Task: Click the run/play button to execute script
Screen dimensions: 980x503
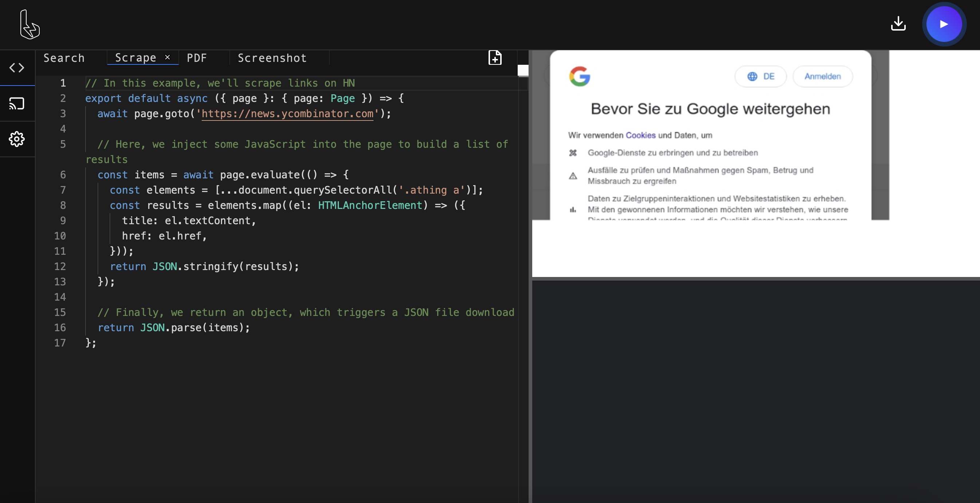Action: click(944, 24)
